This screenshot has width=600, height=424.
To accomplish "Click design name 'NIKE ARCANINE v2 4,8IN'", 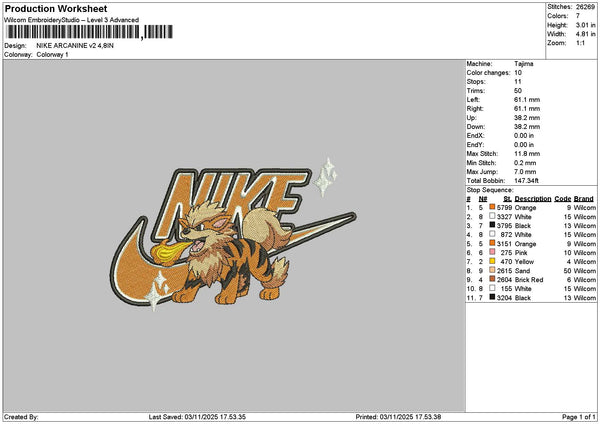I will point(75,46).
